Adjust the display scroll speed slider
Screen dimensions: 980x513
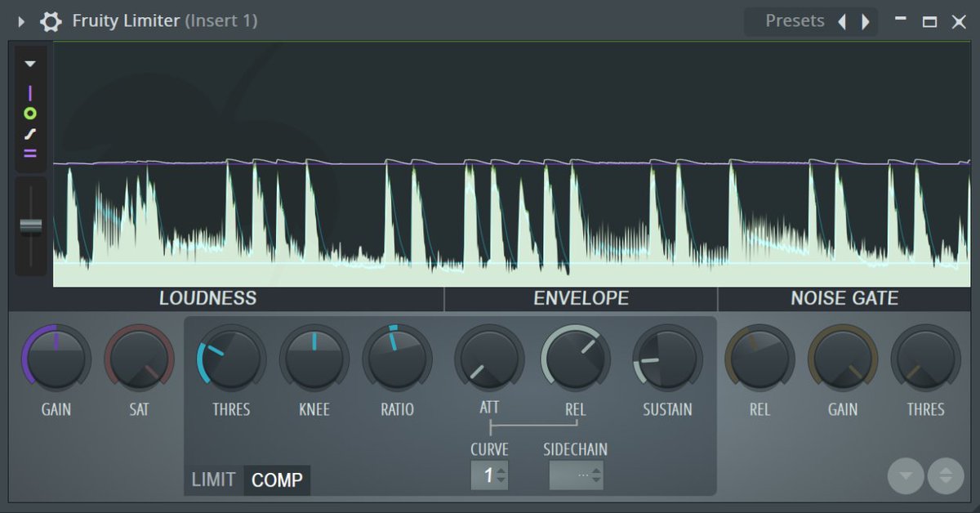31,226
